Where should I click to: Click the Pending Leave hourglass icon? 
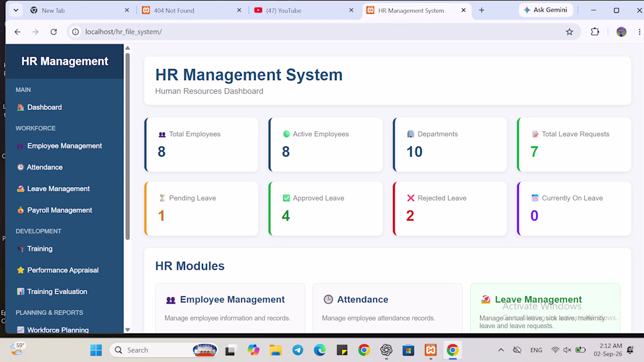162,198
